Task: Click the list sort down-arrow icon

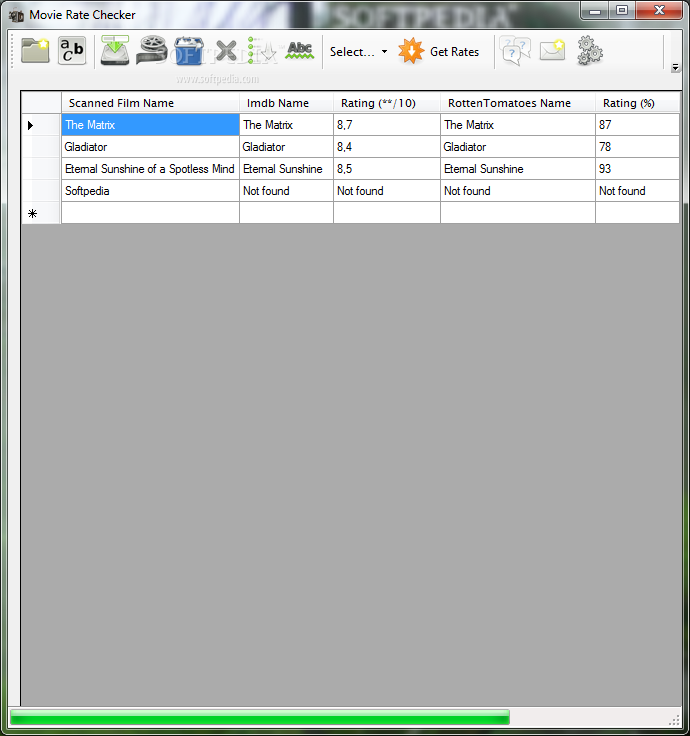Action: coord(261,51)
